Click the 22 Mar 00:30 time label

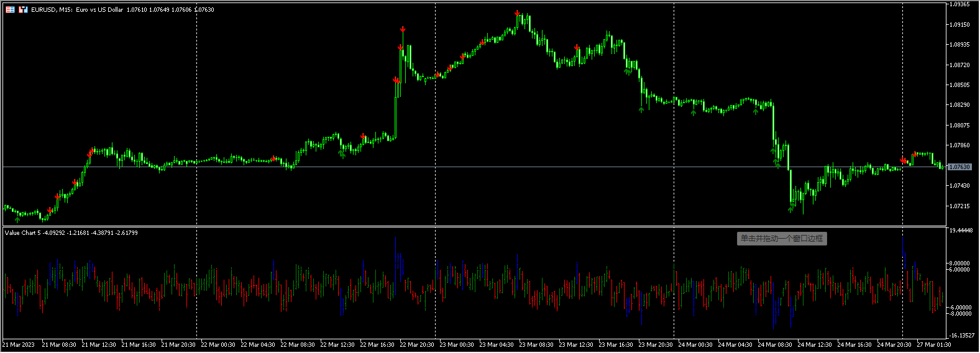click(218, 345)
